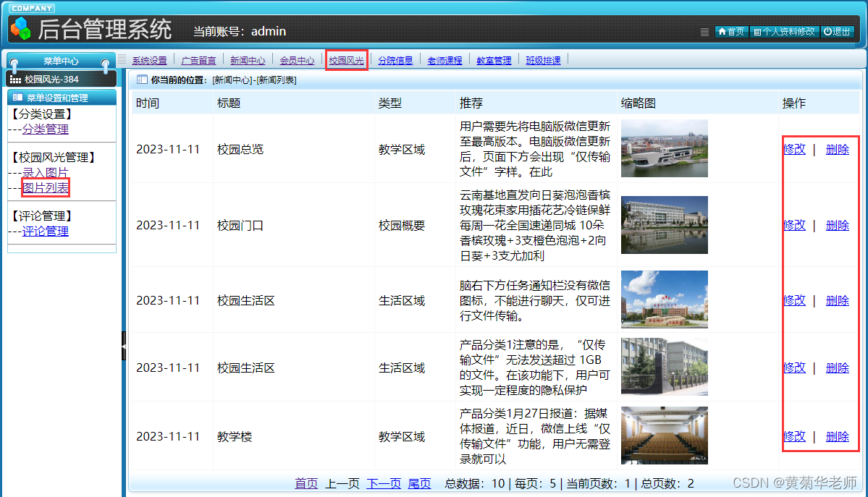Open the thumbnail in the 产品分类1注意的是 row
Image resolution: width=868 pixels, height=497 pixels.
coord(665,366)
